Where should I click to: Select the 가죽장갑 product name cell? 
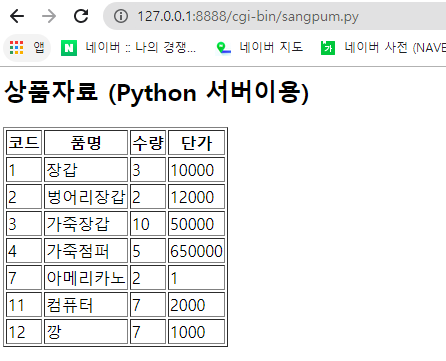coord(86,224)
